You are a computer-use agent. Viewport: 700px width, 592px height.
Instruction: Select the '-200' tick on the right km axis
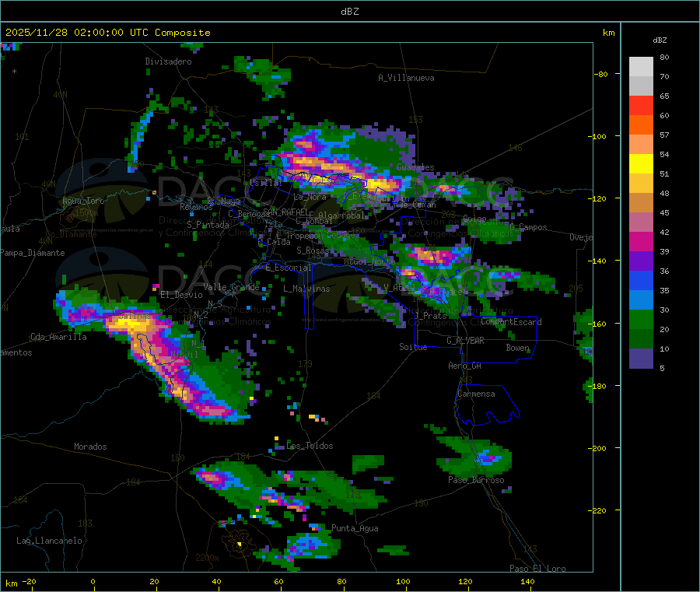pos(597,448)
